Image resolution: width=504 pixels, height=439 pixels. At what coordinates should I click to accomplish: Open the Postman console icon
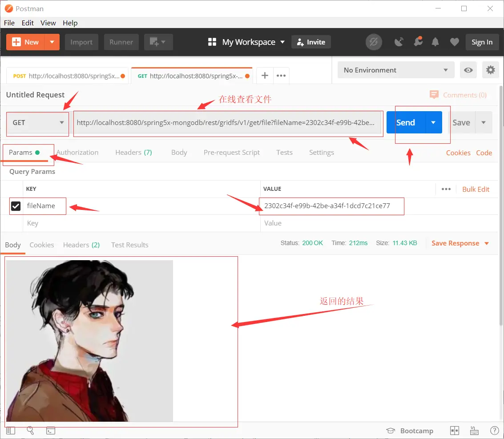tap(51, 431)
